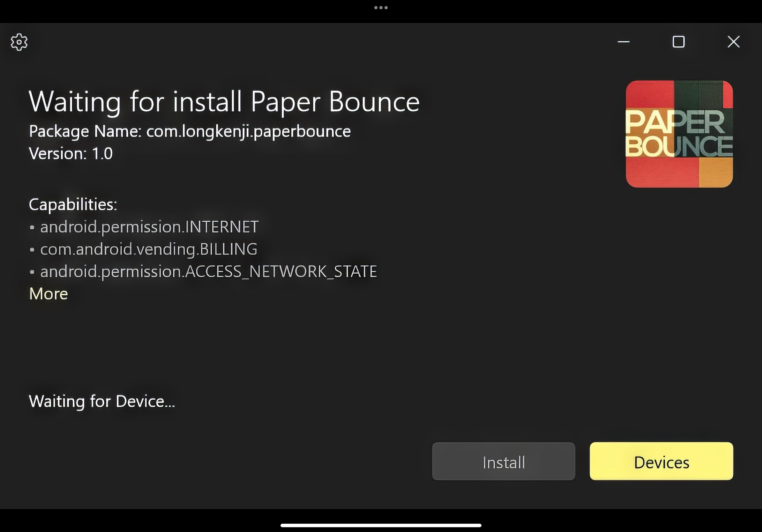Click com.android.vending.BILLING capability entry
This screenshot has width=762, height=532.
coord(149,249)
